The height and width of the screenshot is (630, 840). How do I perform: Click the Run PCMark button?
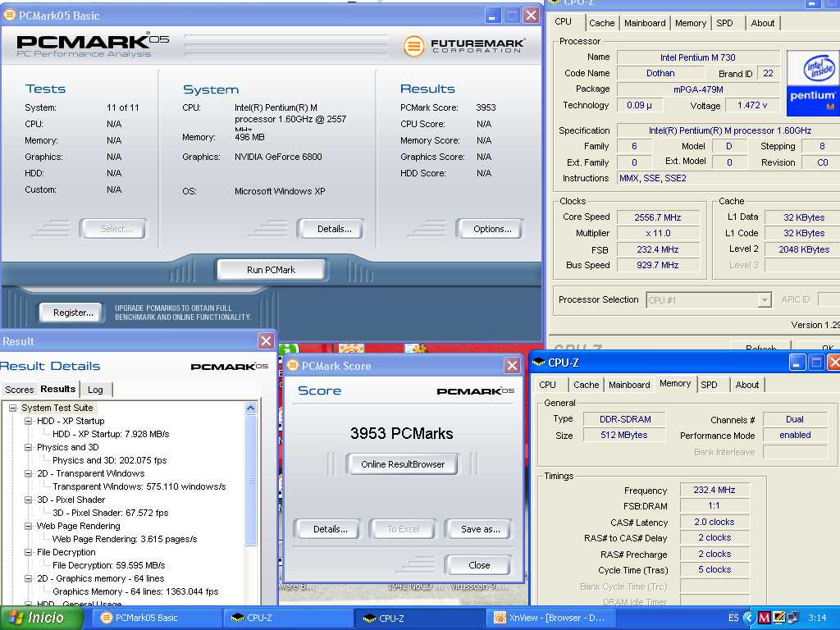pos(271,270)
